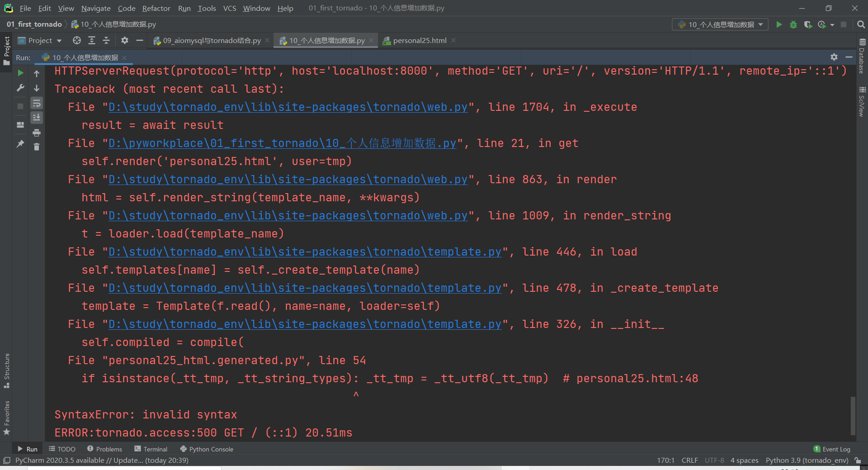
Task: Open the VCS menu
Action: click(230, 8)
